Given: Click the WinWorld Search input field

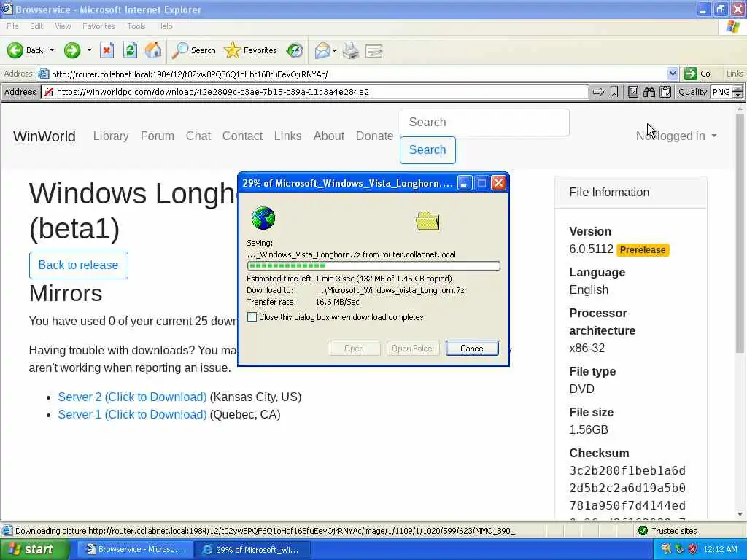Looking at the screenshot, I should tap(484, 122).
